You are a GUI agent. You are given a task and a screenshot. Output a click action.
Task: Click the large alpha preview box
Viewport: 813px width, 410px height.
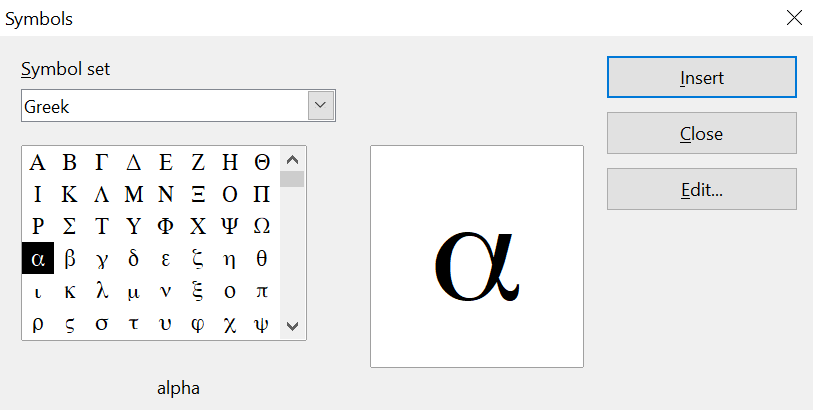click(477, 257)
